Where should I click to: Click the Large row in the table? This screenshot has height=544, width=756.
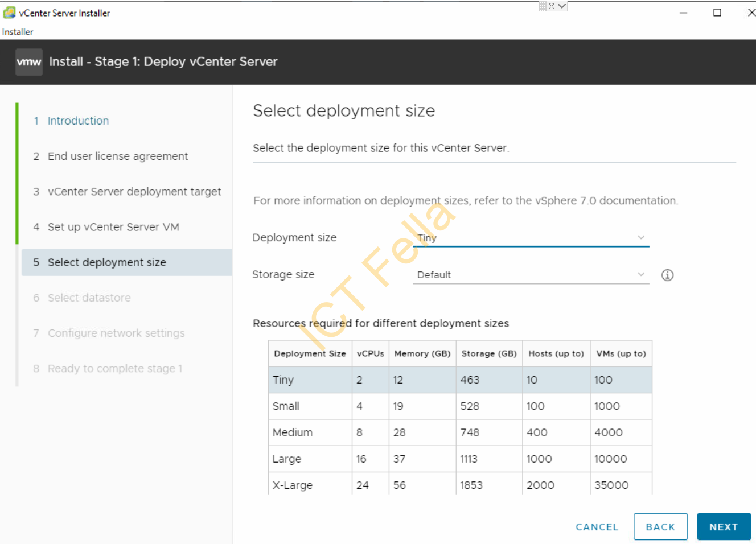point(460,459)
